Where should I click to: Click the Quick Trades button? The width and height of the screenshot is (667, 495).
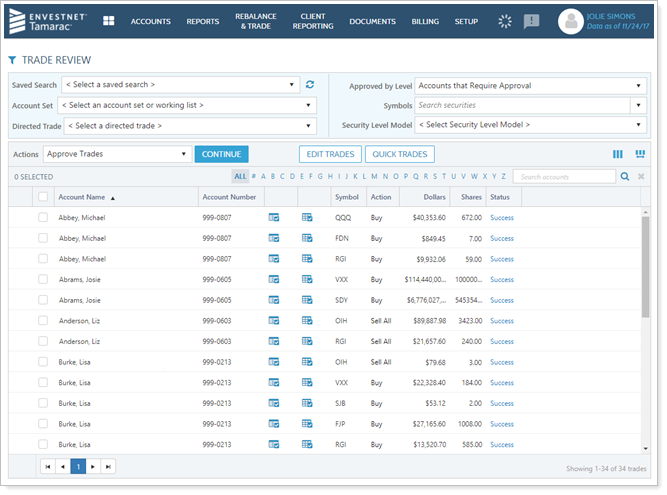coord(398,155)
